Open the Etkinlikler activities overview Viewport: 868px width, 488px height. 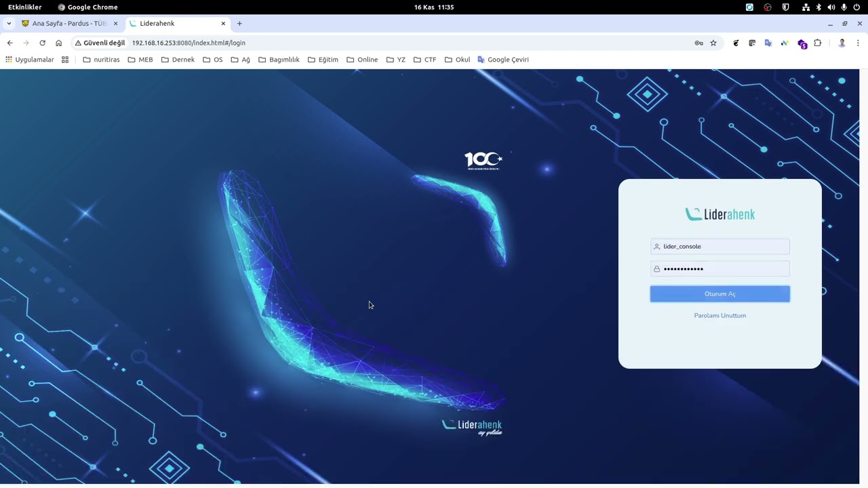(24, 7)
